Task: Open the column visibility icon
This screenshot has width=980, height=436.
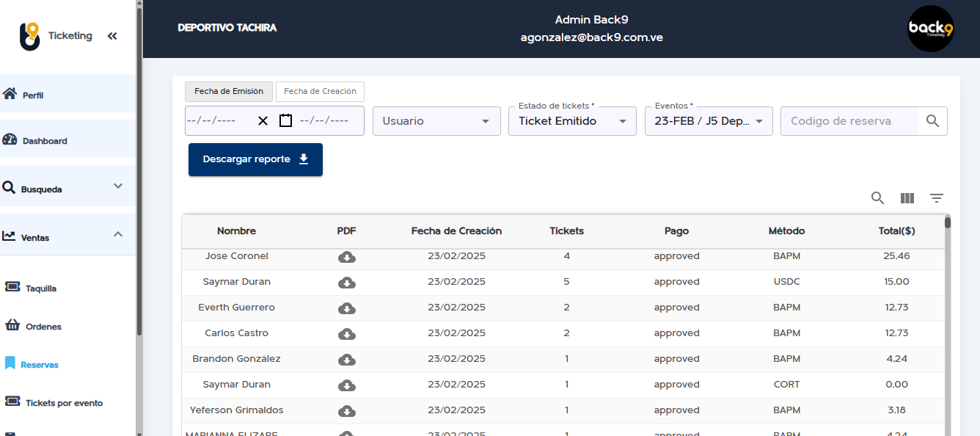Action: tap(907, 198)
